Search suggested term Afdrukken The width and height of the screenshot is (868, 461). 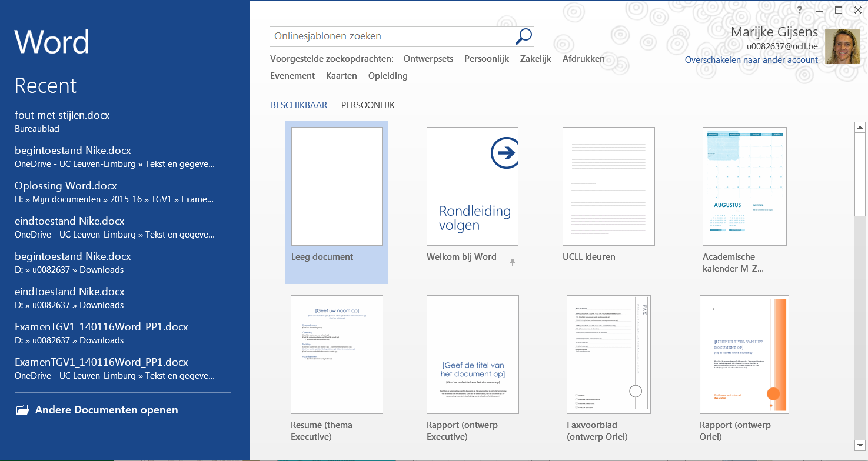click(x=583, y=59)
